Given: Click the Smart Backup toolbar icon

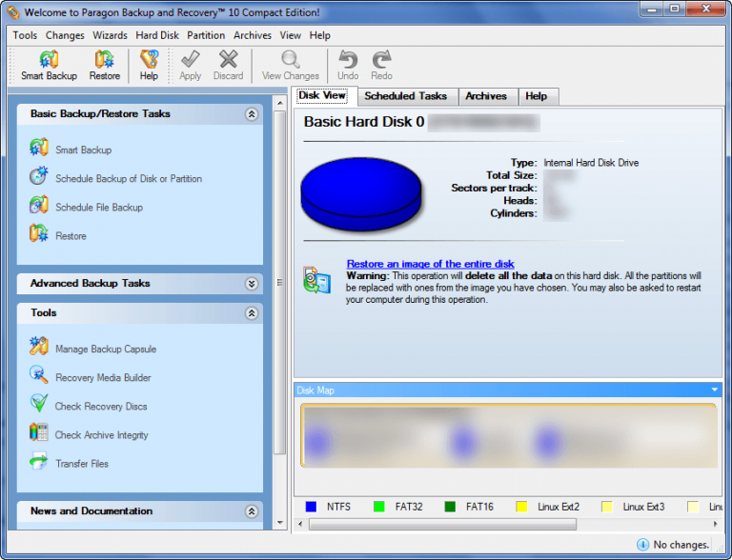Looking at the screenshot, I should click(49, 60).
